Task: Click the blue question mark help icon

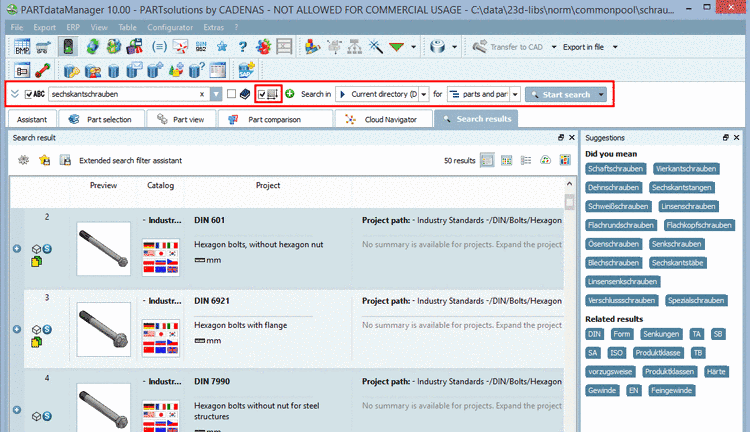Action: coord(243,47)
